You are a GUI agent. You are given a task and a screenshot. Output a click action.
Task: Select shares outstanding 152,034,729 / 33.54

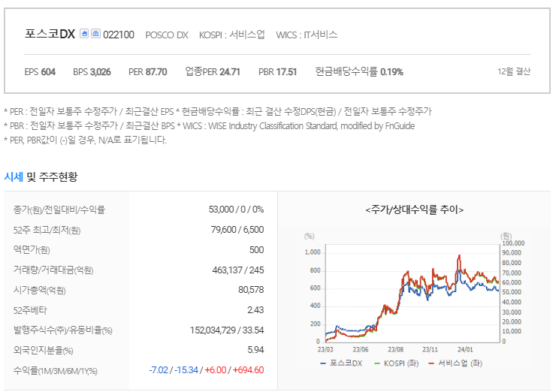tap(227, 330)
